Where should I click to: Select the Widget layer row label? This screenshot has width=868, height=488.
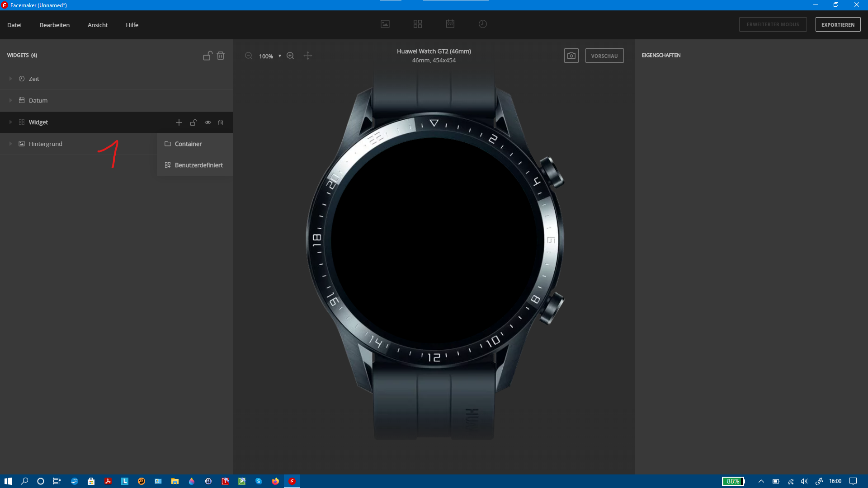coord(38,122)
